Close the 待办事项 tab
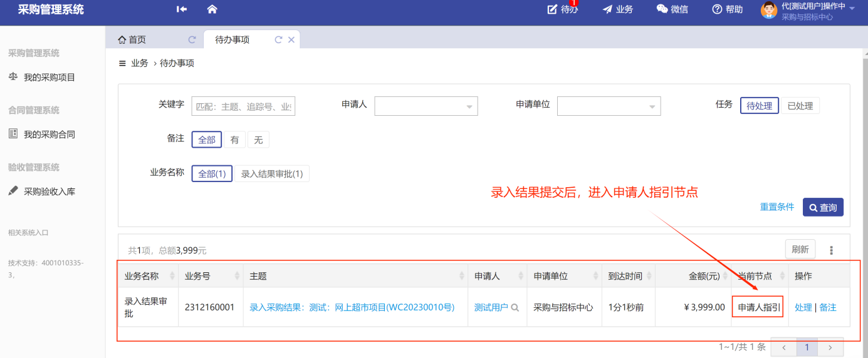Screen dimensions: 868x358 tap(291, 40)
